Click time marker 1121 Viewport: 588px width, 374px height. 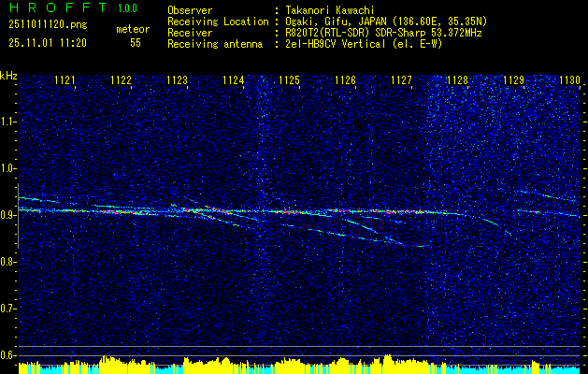[x=65, y=80]
